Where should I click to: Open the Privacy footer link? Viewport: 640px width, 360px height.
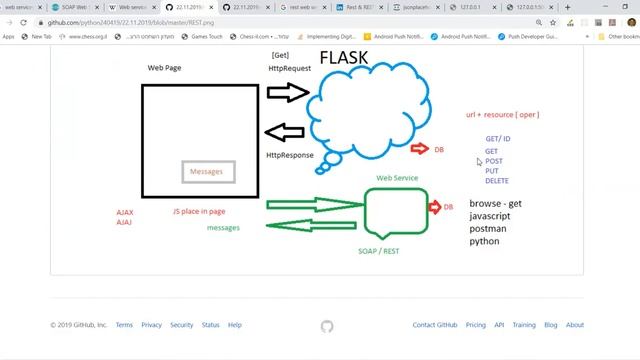tap(151, 325)
